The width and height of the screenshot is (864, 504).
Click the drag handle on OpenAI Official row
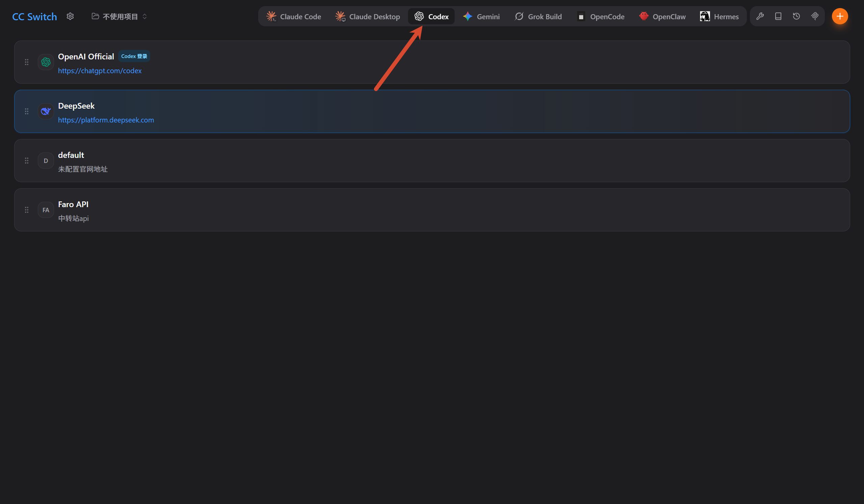[27, 62]
